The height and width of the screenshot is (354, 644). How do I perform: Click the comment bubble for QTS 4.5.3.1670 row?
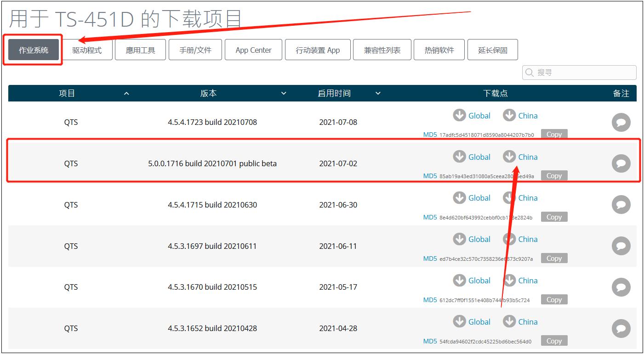click(x=621, y=287)
